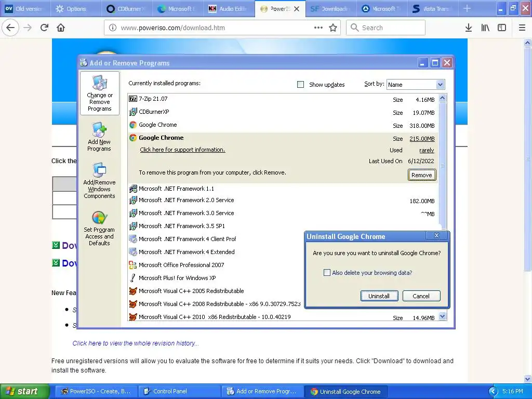Switch to the Vista Transformation tab
Viewport: 532px width, 399px height.
[433, 9]
